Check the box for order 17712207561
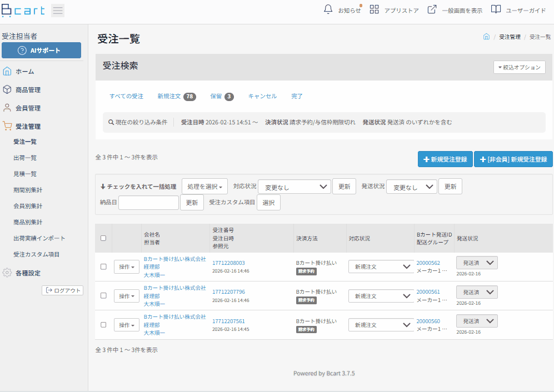The height and width of the screenshot is (392, 554). (x=103, y=324)
